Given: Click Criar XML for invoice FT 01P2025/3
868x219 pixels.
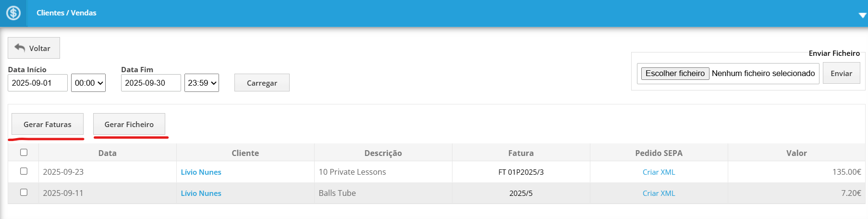Looking at the screenshot, I should (x=659, y=172).
